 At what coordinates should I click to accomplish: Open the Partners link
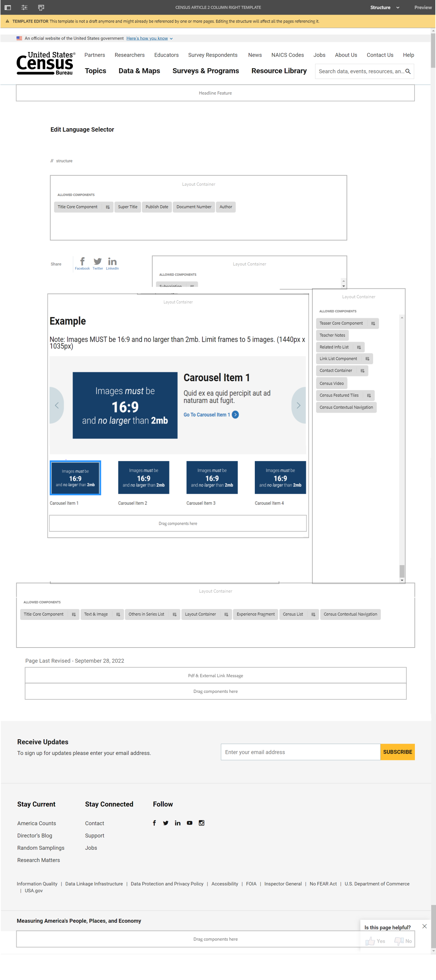[95, 55]
